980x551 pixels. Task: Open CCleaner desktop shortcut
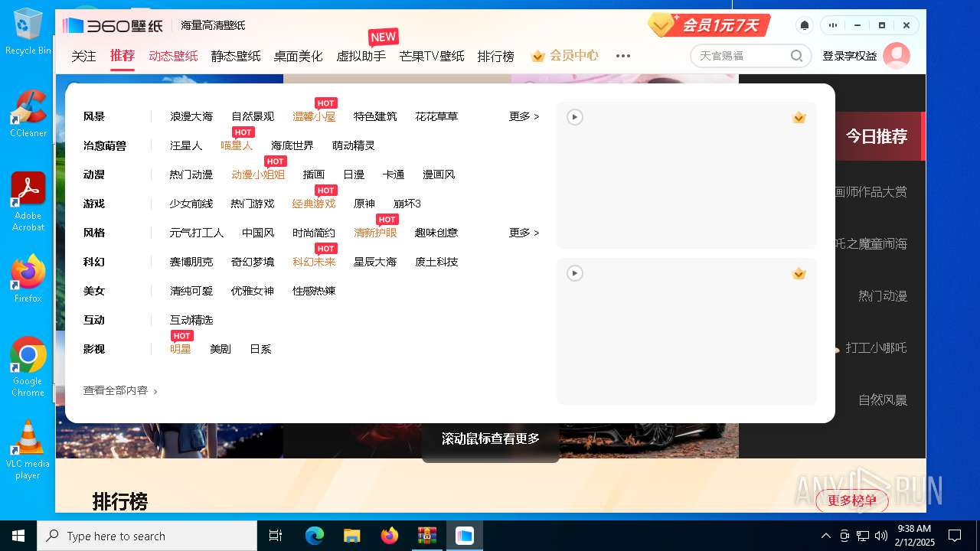tap(28, 113)
